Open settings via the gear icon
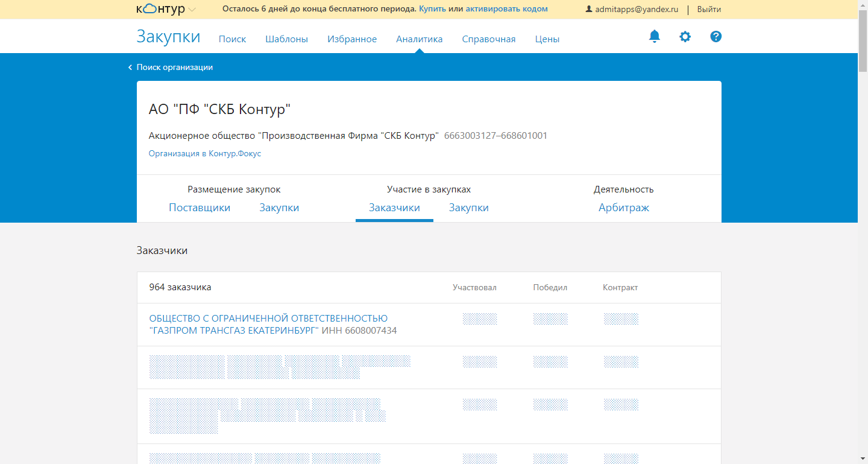 click(x=685, y=37)
